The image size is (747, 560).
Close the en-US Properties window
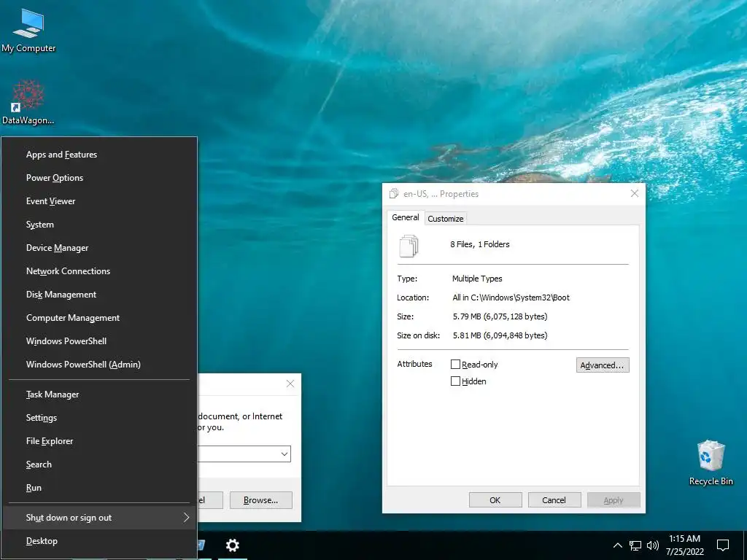click(x=635, y=193)
